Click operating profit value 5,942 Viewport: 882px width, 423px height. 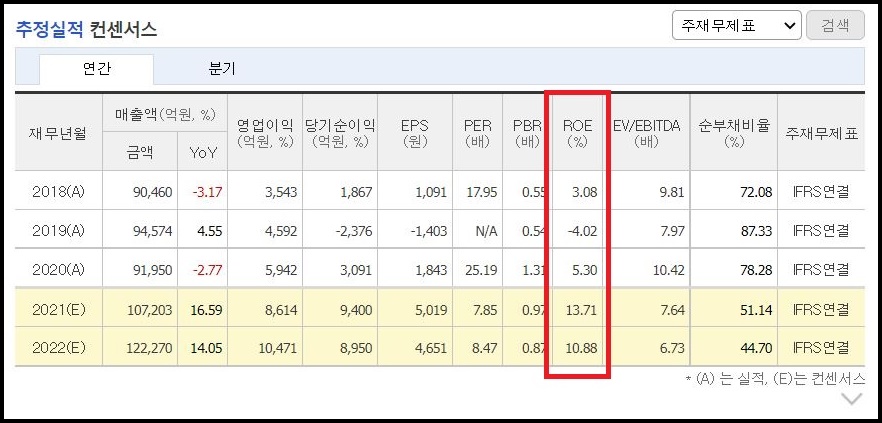(280, 270)
